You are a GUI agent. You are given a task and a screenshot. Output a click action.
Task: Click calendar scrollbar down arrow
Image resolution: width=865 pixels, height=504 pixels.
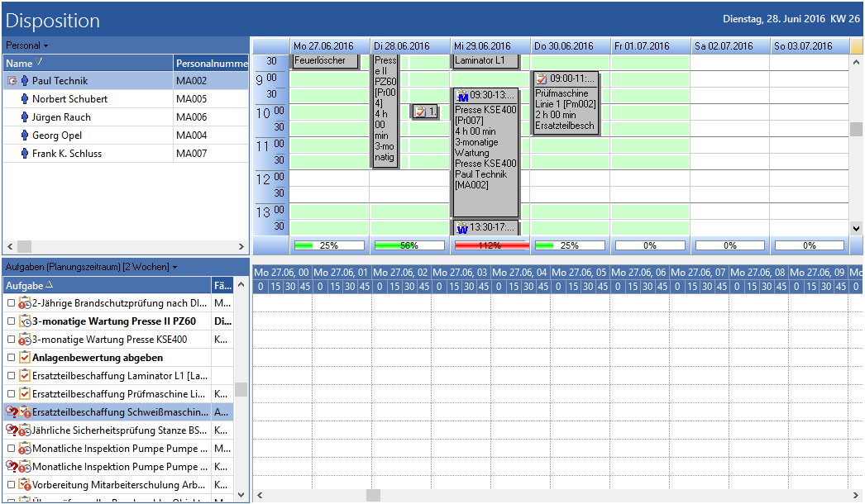pos(856,228)
